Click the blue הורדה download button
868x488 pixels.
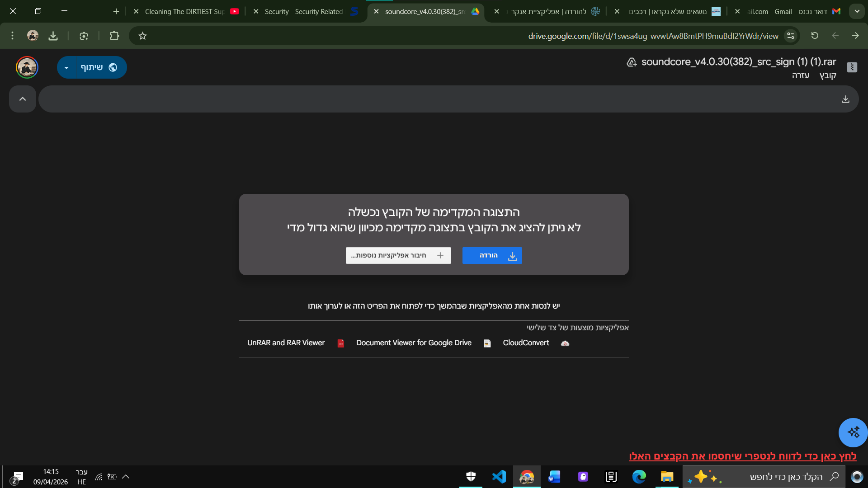(492, 255)
